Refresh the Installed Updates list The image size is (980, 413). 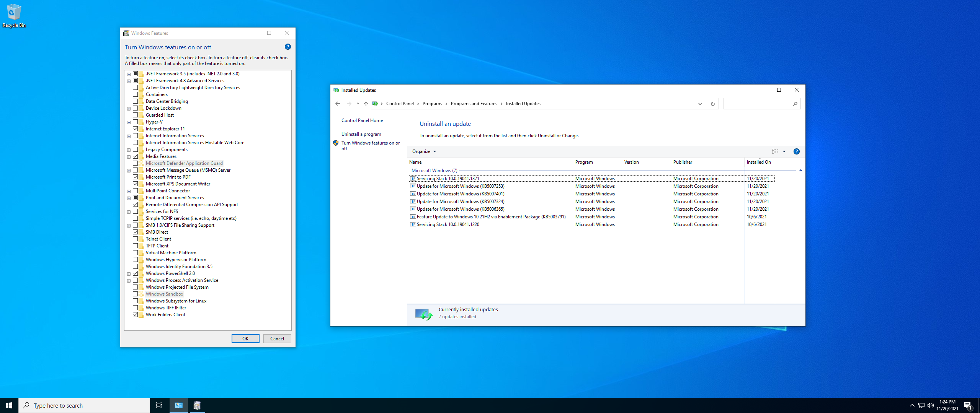[x=712, y=104]
